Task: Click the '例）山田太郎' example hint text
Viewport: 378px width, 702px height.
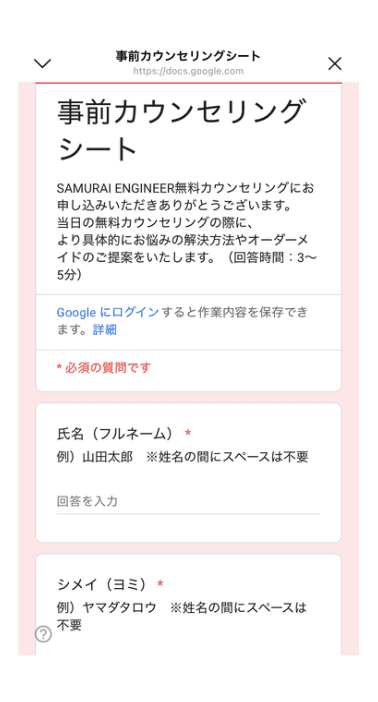Action: point(94,457)
